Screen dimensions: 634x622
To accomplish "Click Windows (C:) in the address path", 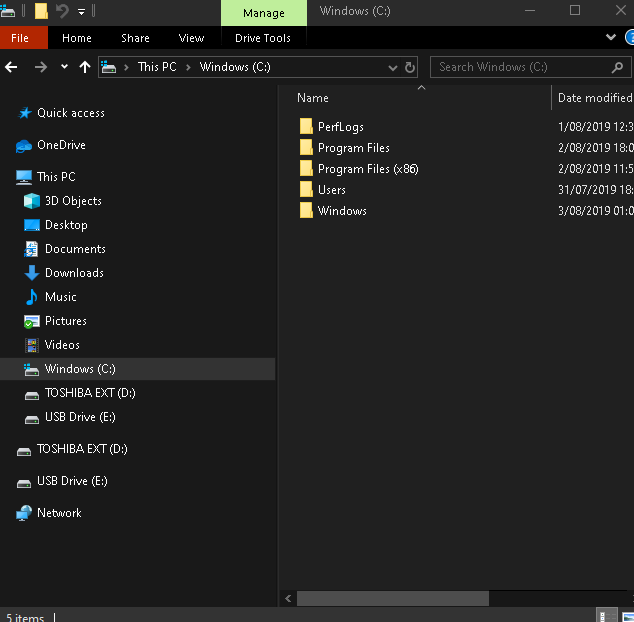I will click(235, 67).
